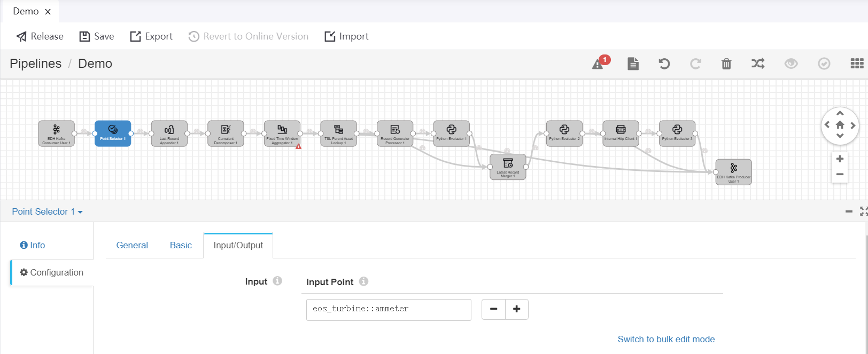The image size is (868, 354).
Task: Add a new input point row
Action: click(517, 309)
